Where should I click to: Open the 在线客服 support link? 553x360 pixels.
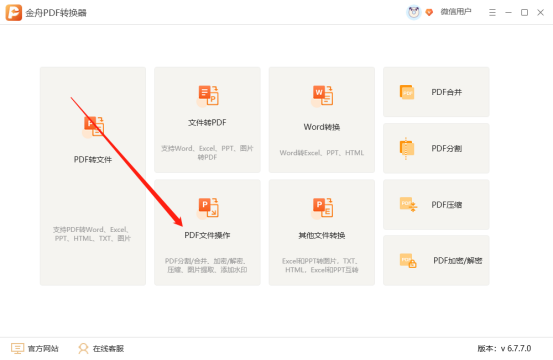108,349
